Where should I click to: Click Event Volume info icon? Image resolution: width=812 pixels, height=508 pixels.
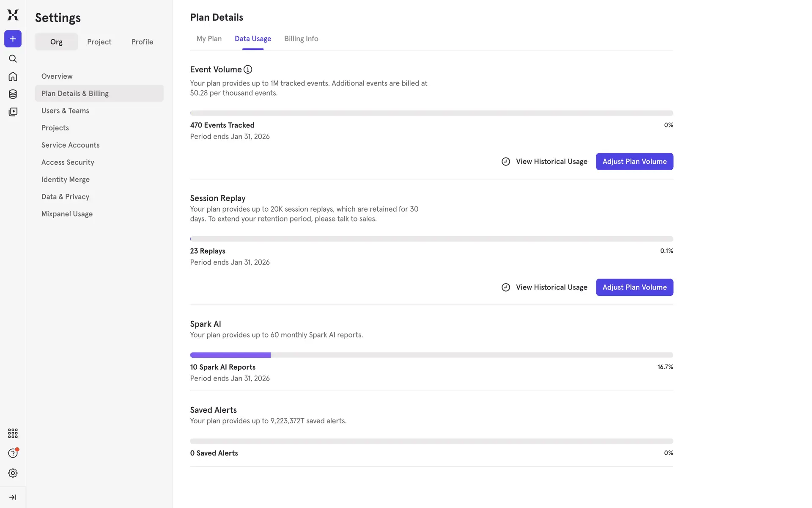pos(248,69)
